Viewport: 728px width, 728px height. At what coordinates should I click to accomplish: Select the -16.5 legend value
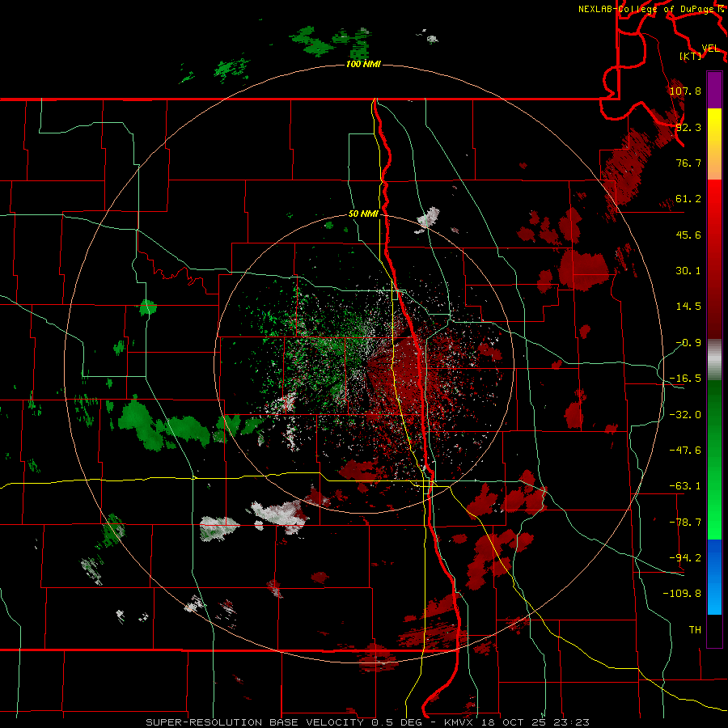point(685,379)
